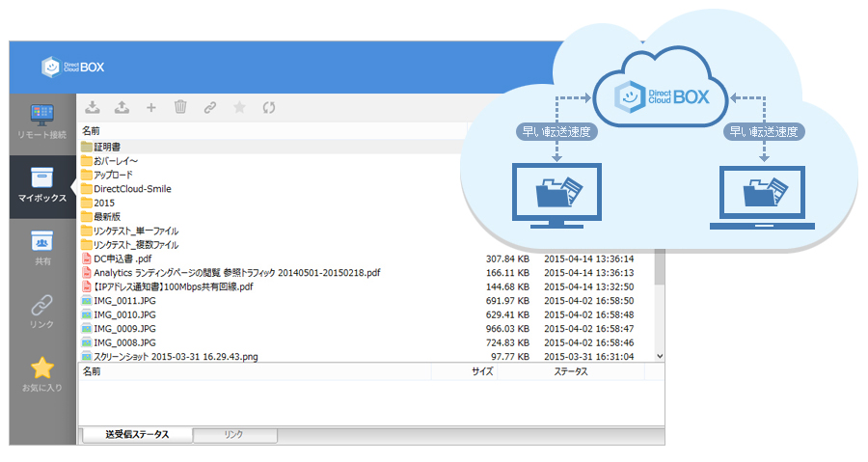Select 【IPアドレス通知書】100Mbps共有回線.pdf

coord(174,286)
